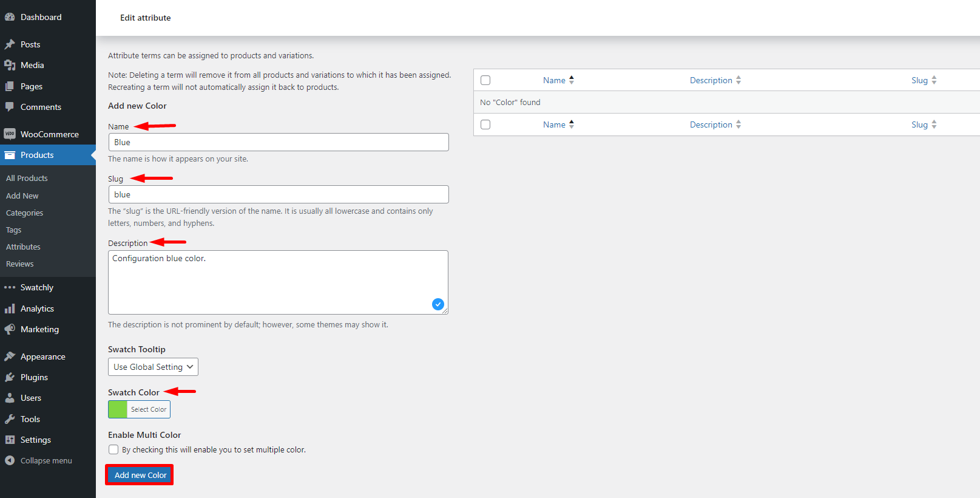Click the Plugins plug icon
This screenshot has height=498, width=980.
point(10,377)
